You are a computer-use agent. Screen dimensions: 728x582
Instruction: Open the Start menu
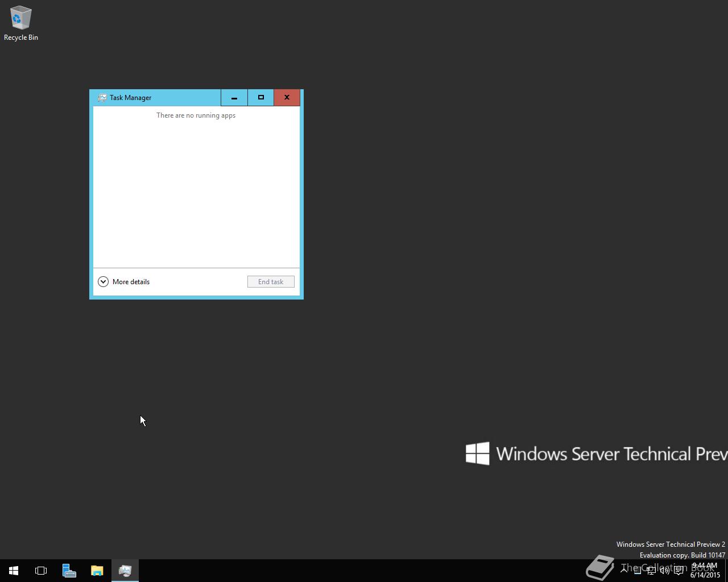14,571
